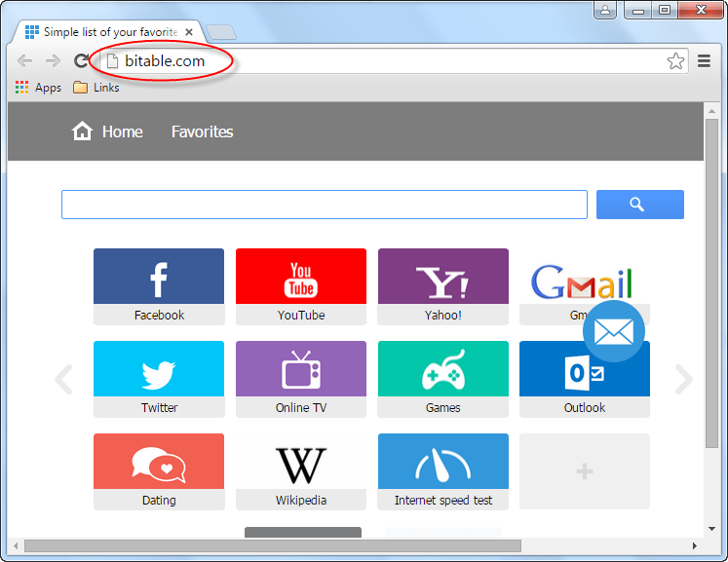Open a new tab

pyautogui.click(x=221, y=32)
